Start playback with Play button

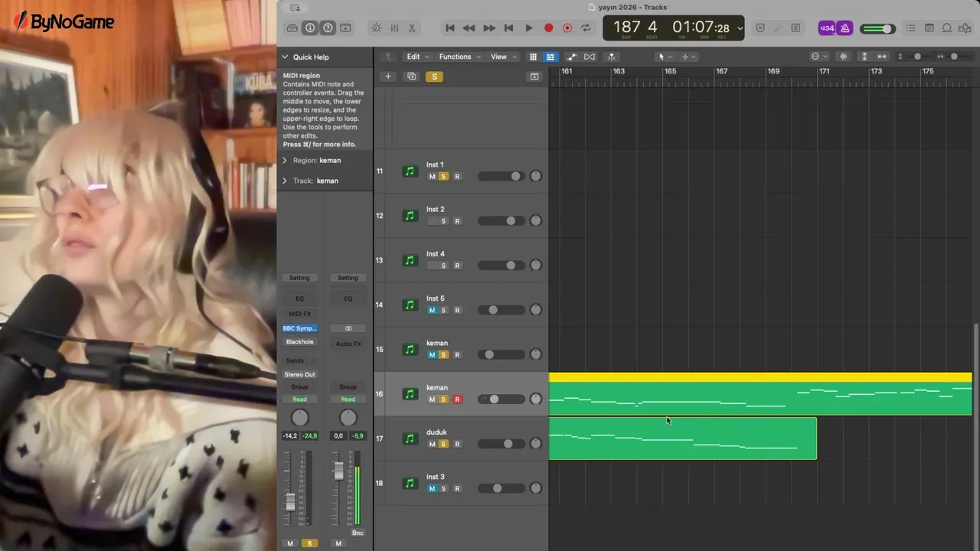pyautogui.click(x=528, y=28)
